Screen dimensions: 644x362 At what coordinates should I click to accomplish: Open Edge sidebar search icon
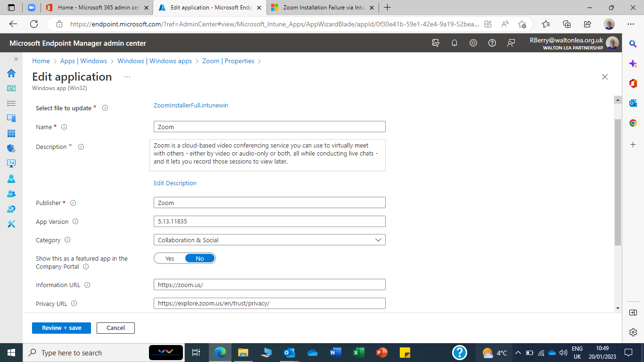tap(633, 43)
